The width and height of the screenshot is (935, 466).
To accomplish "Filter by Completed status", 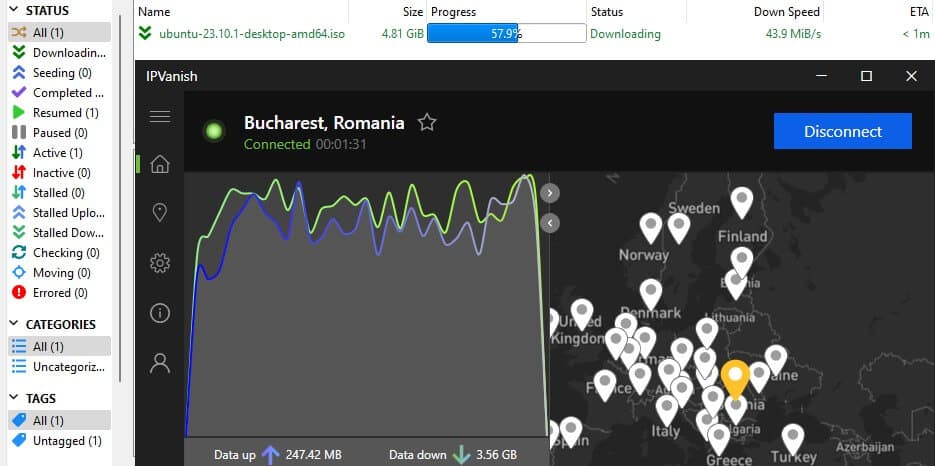I will [59, 92].
